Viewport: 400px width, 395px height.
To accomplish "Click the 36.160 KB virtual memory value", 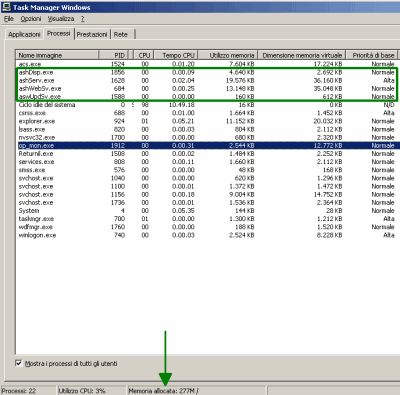I will point(328,80).
